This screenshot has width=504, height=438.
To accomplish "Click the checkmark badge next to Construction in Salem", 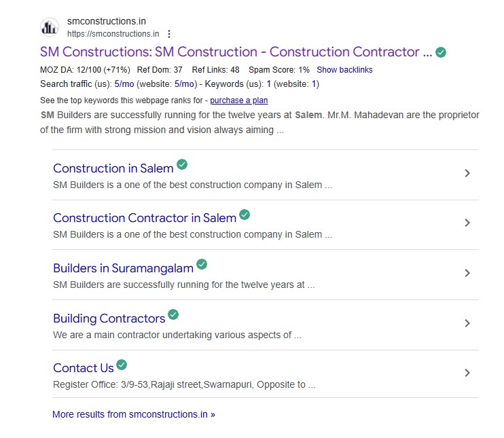I will [182, 164].
